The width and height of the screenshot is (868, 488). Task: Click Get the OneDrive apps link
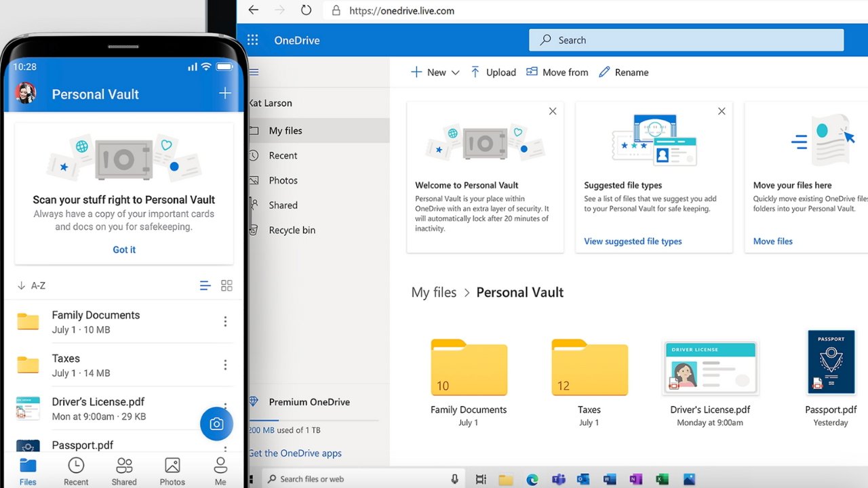pyautogui.click(x=295, y=453)
